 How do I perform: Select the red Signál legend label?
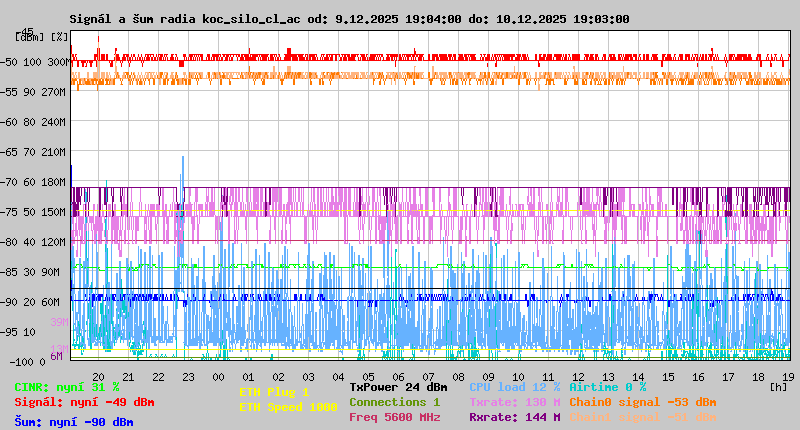coord(84,402)
